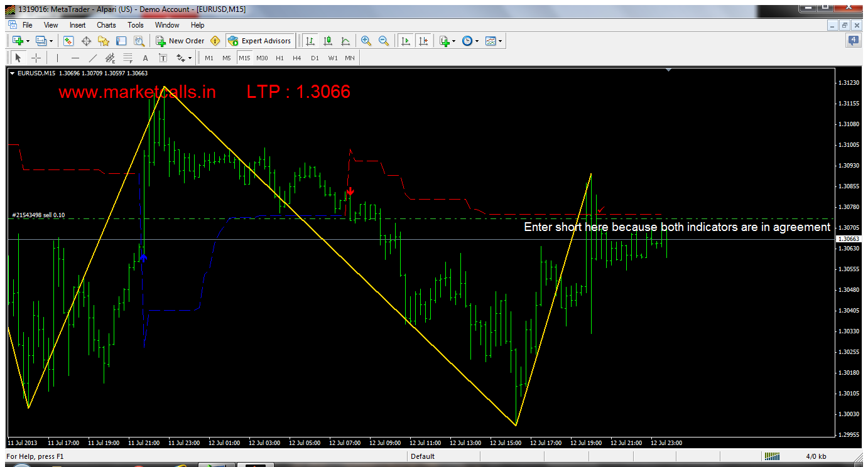
Task: Click the Zoom In magnifier icon
Action: pyautogui.click(x=366, y=41)
